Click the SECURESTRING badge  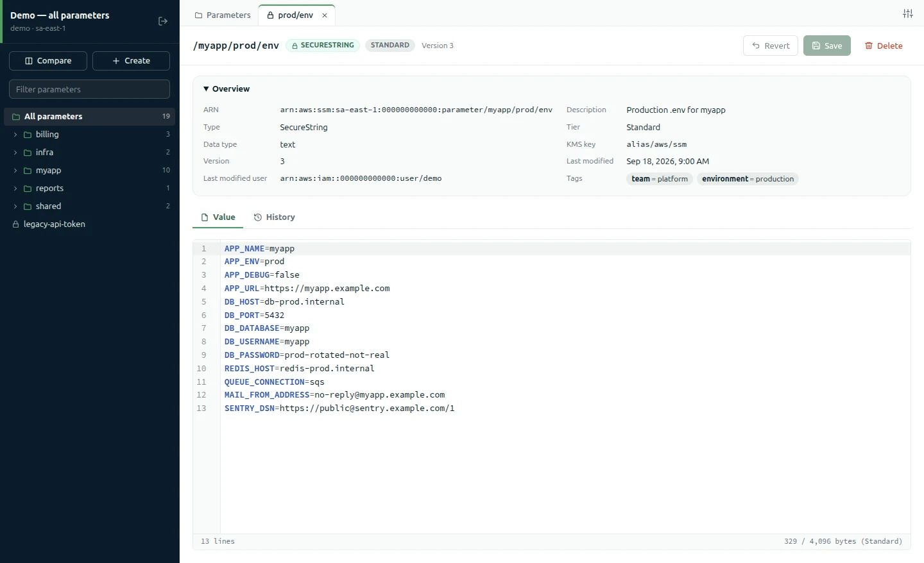point(323,46)
